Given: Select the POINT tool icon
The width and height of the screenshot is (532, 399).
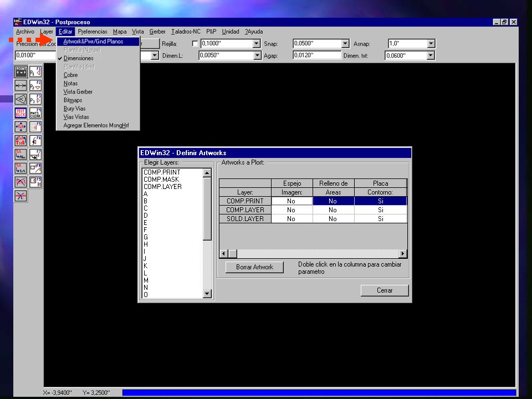Looking at the screenshot, I should coord(21,71).
